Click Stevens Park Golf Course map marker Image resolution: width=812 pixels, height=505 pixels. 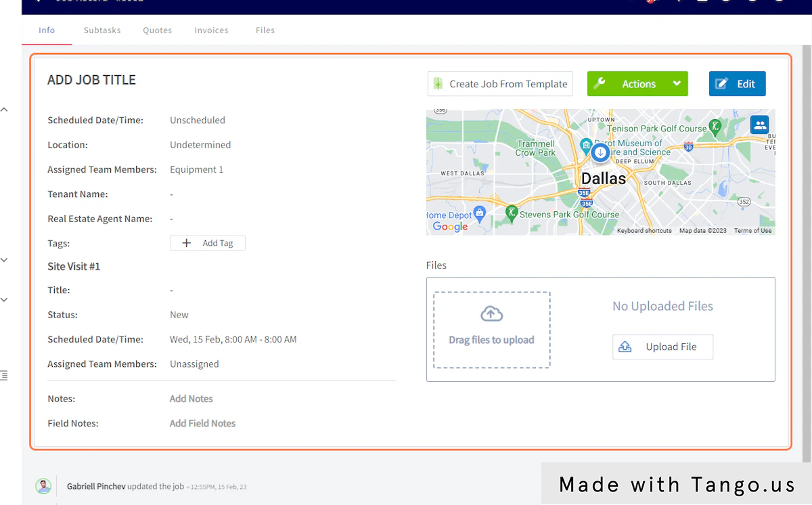(512, 213)
